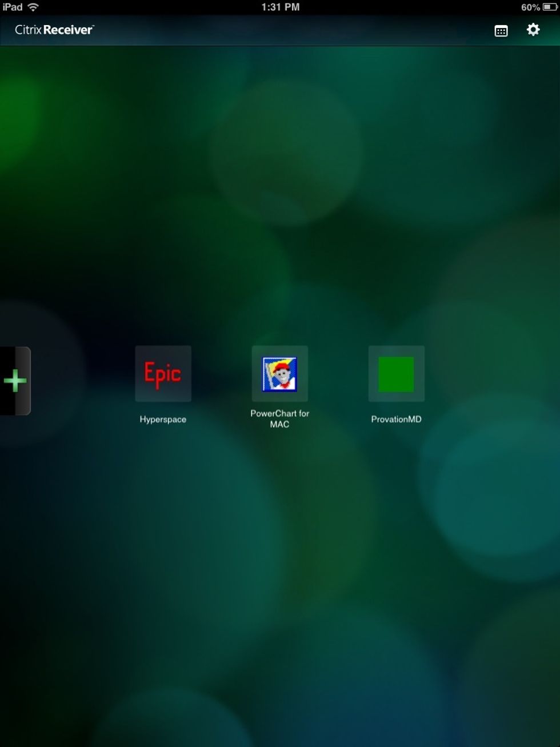
Task: Open settings via the gear icon
Action: pyautogui.click(x=533, y=30)
